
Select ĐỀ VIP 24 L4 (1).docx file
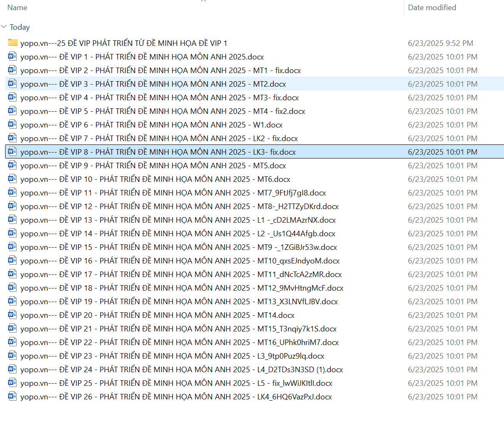(181, 370)
